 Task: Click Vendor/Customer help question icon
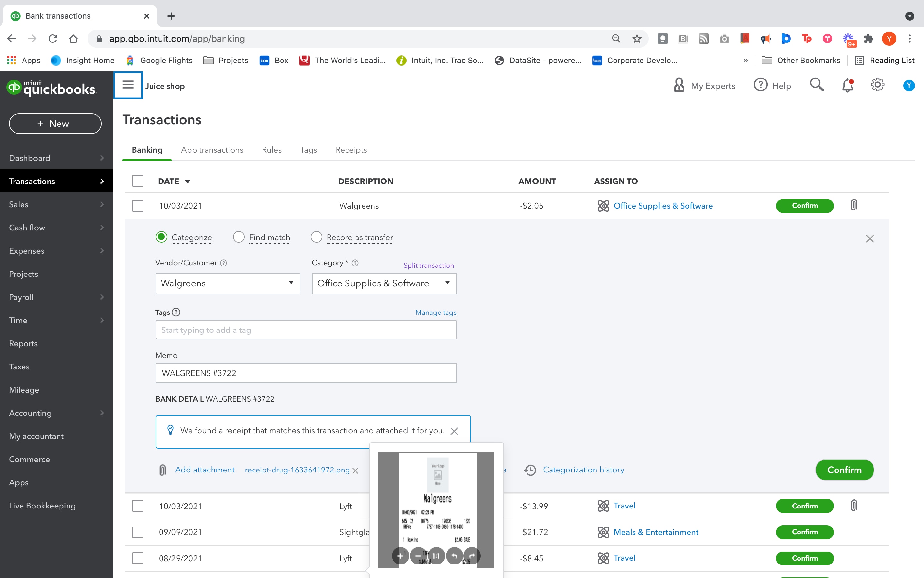point(224,263)
